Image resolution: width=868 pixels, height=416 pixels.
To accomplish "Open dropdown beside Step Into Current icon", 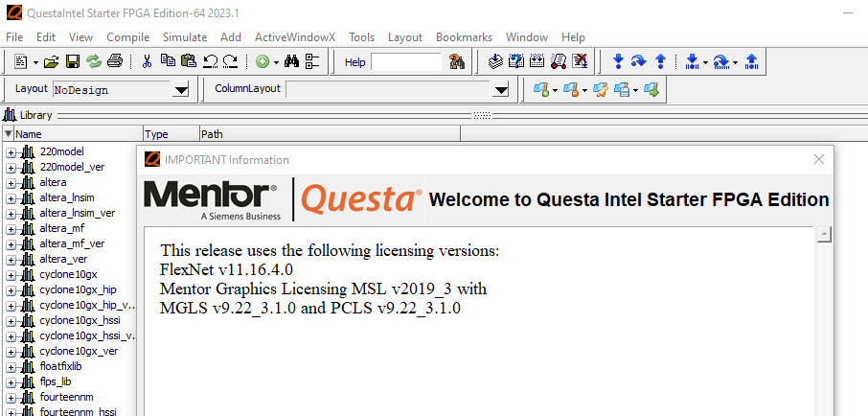I will (x=705, y=62).
